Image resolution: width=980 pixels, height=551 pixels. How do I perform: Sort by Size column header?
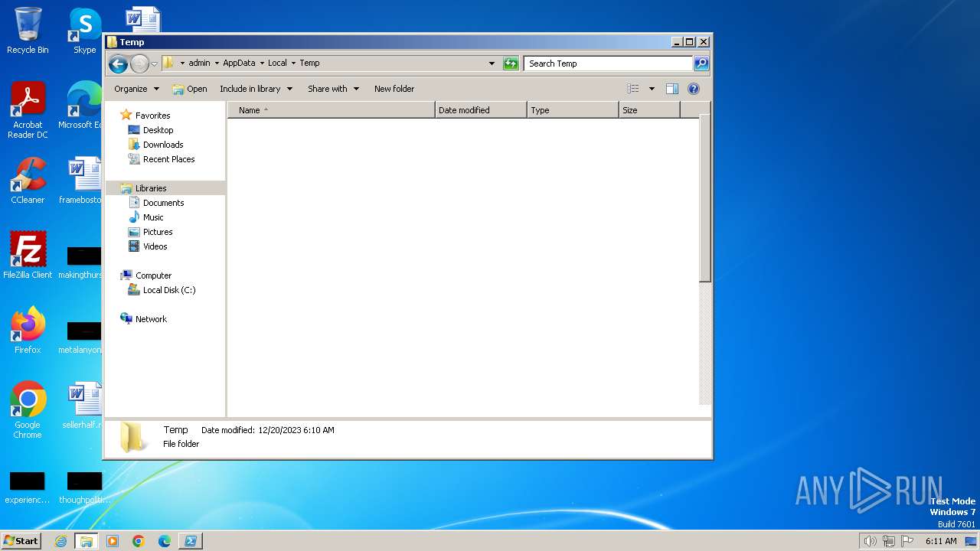click(649, 110)
